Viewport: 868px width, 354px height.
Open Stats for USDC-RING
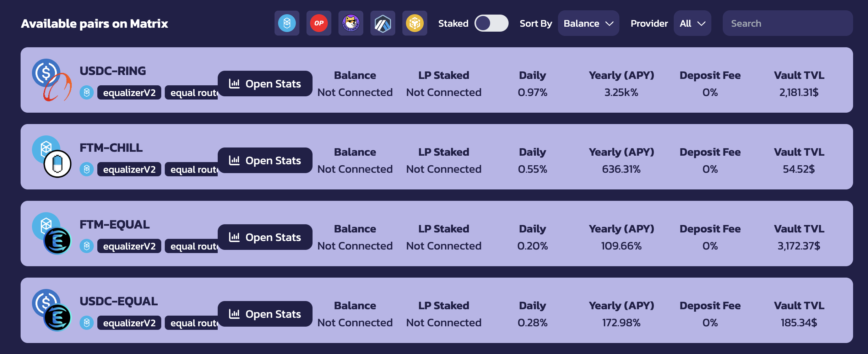265,84
